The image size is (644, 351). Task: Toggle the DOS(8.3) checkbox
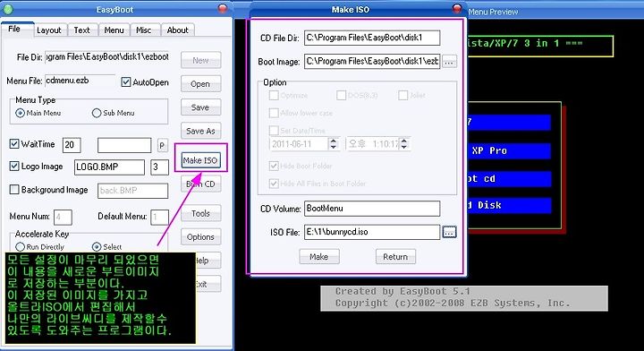341,95
